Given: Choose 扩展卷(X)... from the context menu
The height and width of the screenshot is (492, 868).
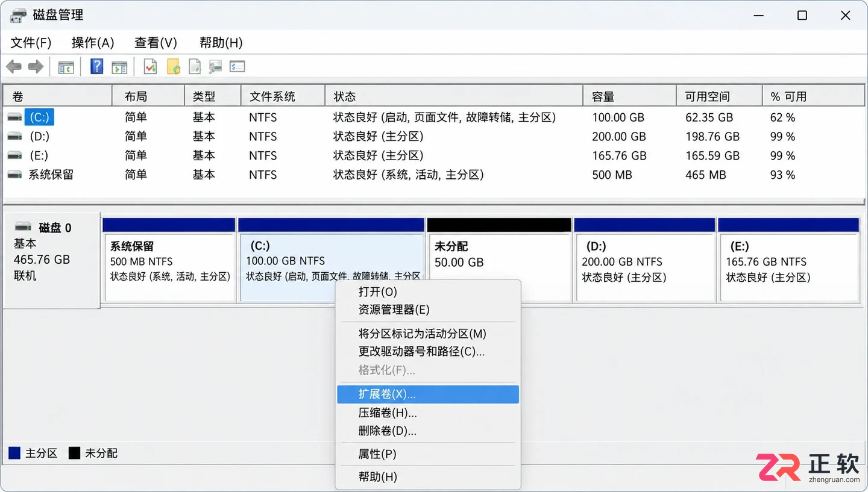Looking at the screenshot, I should (x=428, y=394).
